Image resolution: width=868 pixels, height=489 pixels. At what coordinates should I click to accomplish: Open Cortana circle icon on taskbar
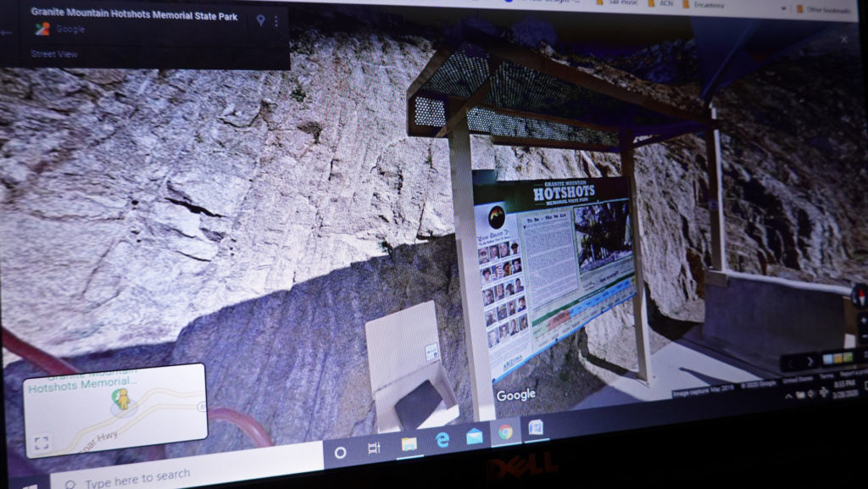pos(340,452)
